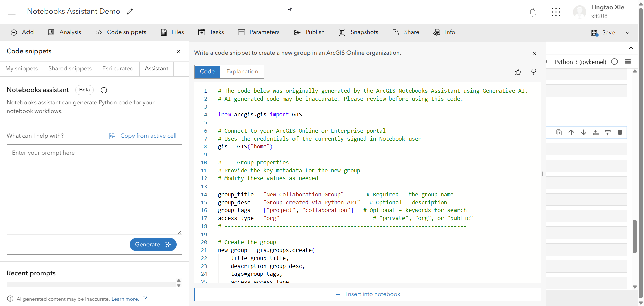Delete the selected cell with trash icon
Viewport: 644px width, 306px height.
[x=620, y=132]
